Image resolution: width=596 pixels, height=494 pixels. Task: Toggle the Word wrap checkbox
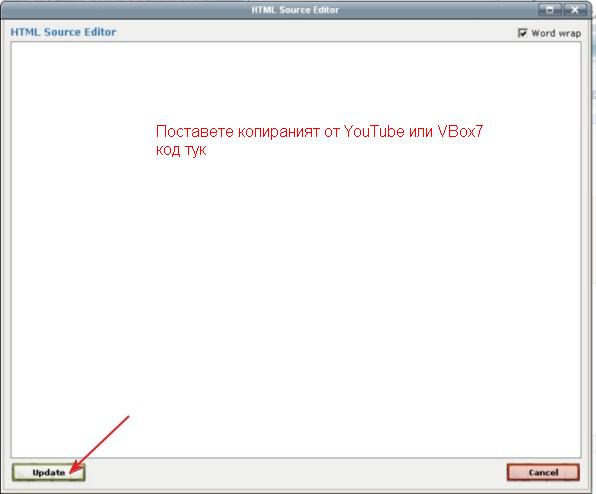[523, 33]
